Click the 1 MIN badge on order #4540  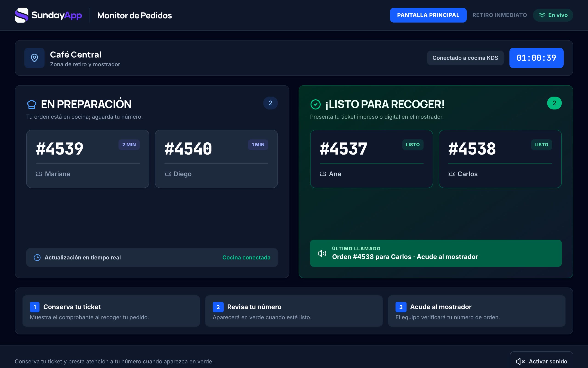[x=258, y=145]
